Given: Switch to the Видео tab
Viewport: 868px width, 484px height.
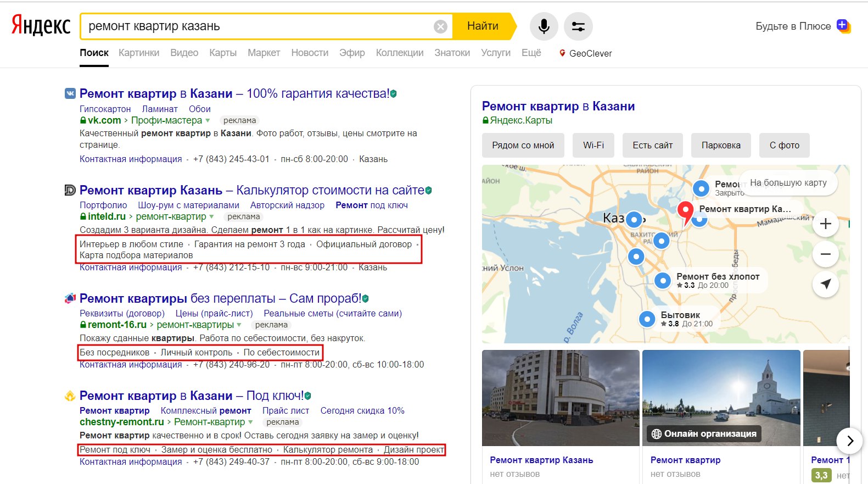Looking at the screenshot, I should pyautogui.click(x=184, y=53).
